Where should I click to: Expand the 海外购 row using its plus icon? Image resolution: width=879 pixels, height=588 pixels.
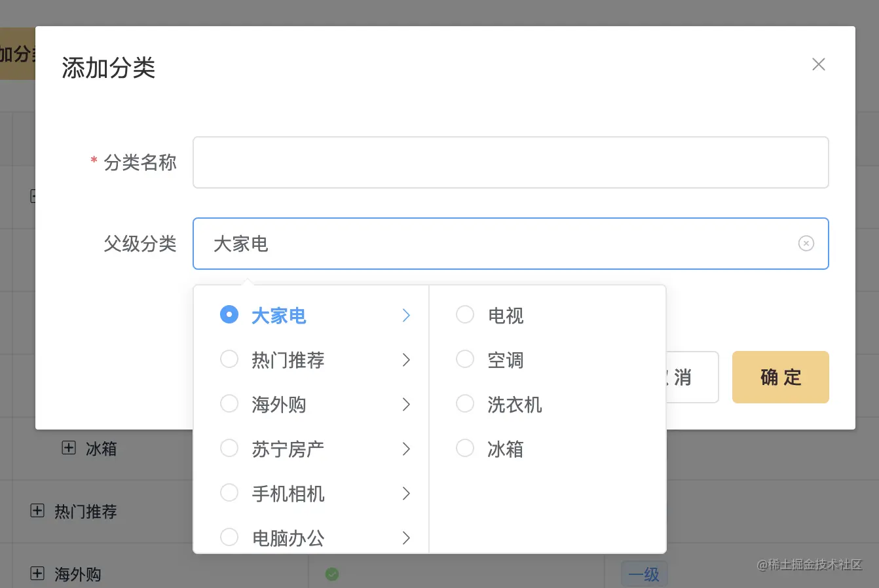pyautogui.click(x=37, y=574)
